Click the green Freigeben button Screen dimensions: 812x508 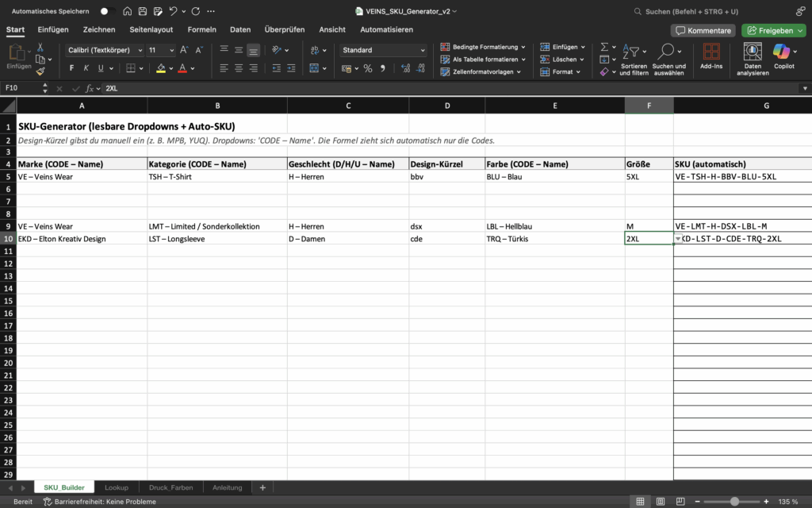773,30
